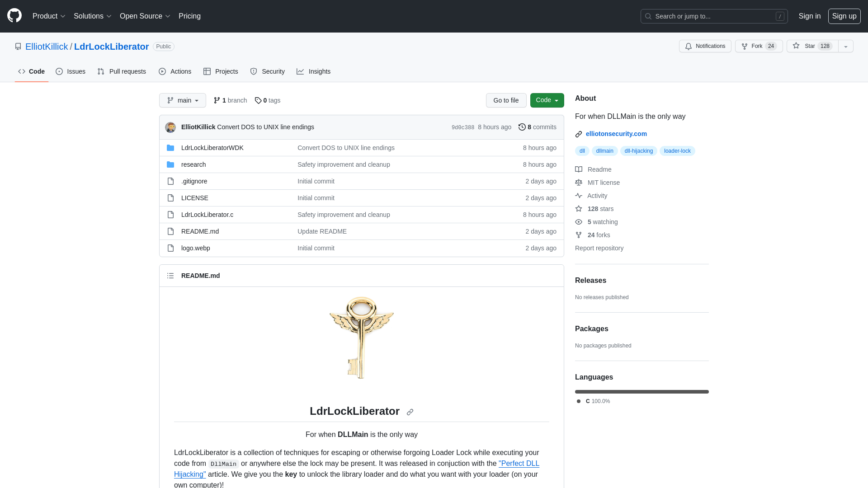Click the elliotonsecurity.com link
Viewport: 868px width, 488px height.
point(616,133)
